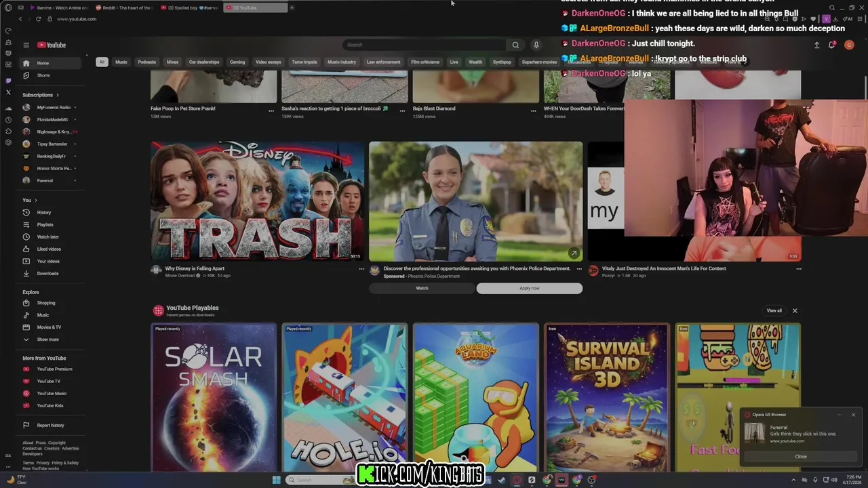The image size is (868, 488).
Task: Select the All filter chip
Action: (x=102, y=62)
